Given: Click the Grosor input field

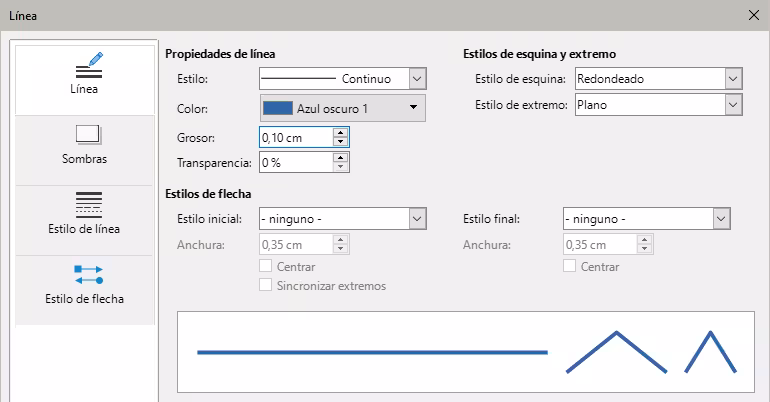Looking at the screenshot, I should pyautogui.click(x=296, y=137).
